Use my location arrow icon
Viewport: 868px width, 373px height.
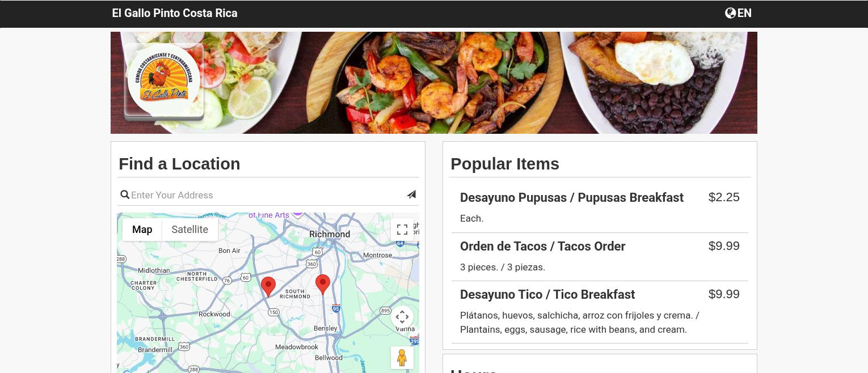click(411, 194)
